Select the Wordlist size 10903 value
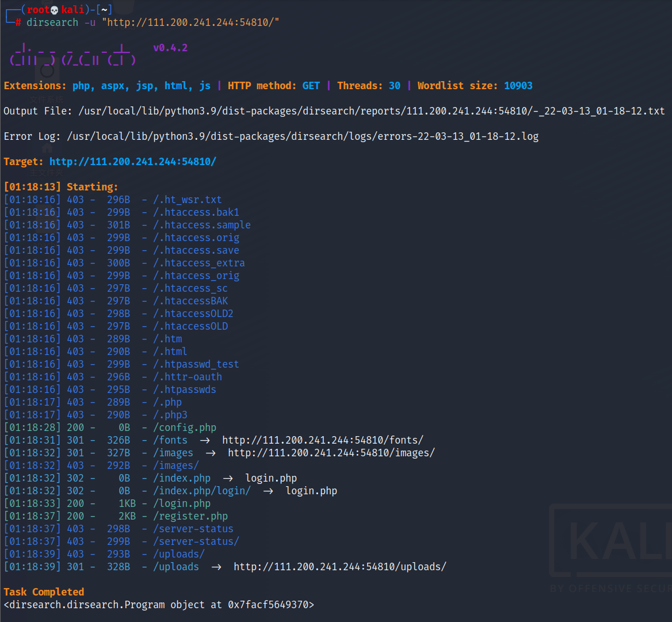 click(x=518, y=85)
